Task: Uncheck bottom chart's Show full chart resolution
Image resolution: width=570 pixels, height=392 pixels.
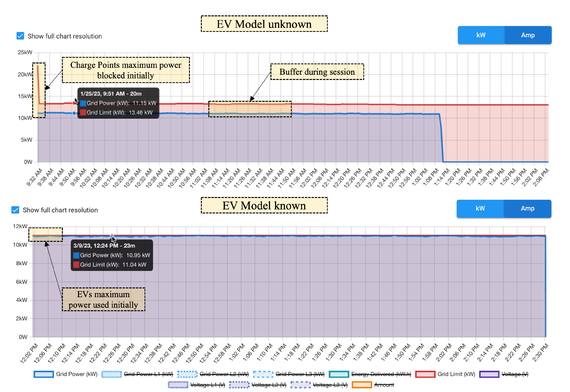Action: click(x=15, y=210)
